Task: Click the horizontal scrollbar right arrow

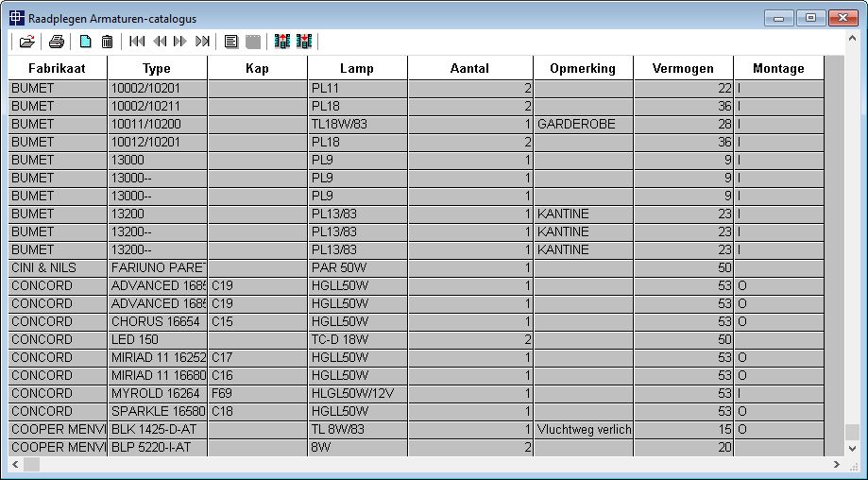Action: [x=837, y=465]
